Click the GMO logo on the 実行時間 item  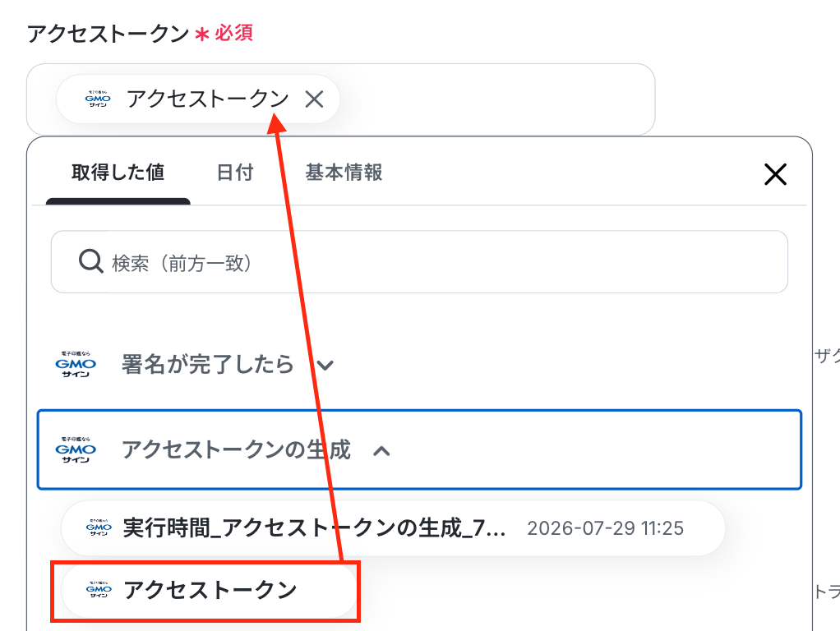point(99,527)
